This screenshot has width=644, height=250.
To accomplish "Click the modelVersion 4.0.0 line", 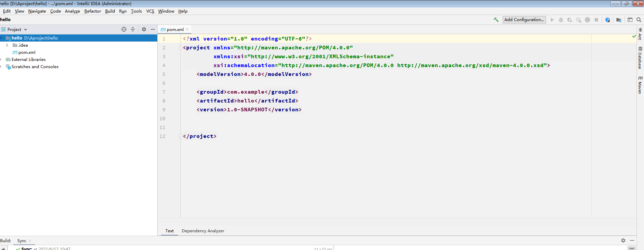I will click(254, 74).
